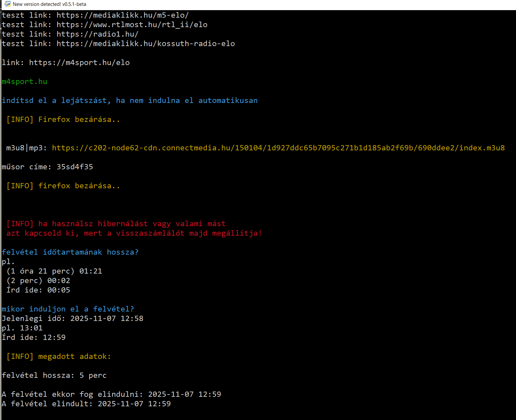Click the radio1.hu test link

(x=97, y=34)
